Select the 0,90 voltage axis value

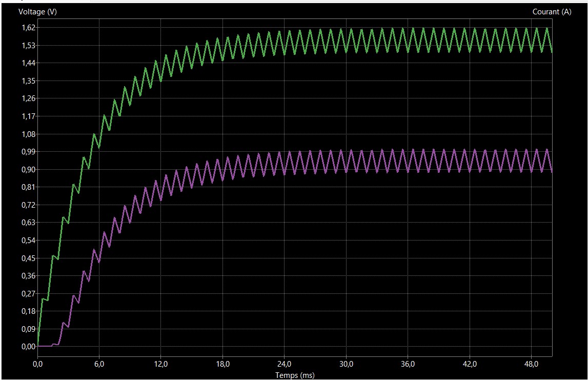[x=29, y=170]
